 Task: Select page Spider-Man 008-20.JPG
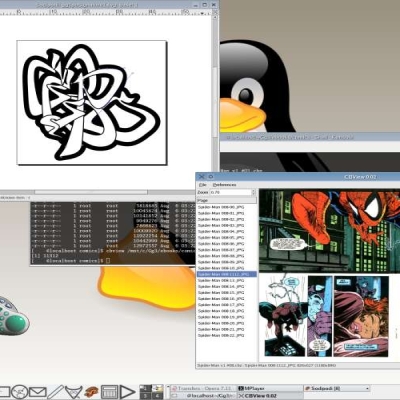(x=227, y=323)
